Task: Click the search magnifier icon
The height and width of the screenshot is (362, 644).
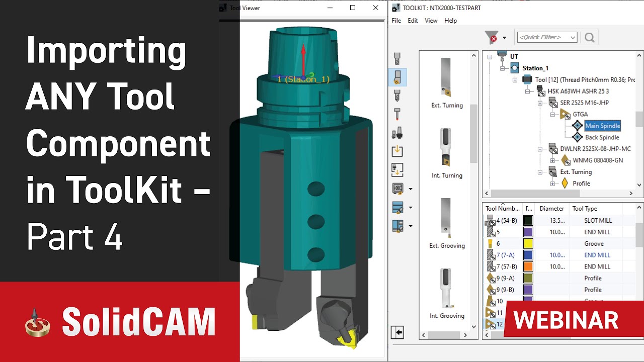Action: 590,37
